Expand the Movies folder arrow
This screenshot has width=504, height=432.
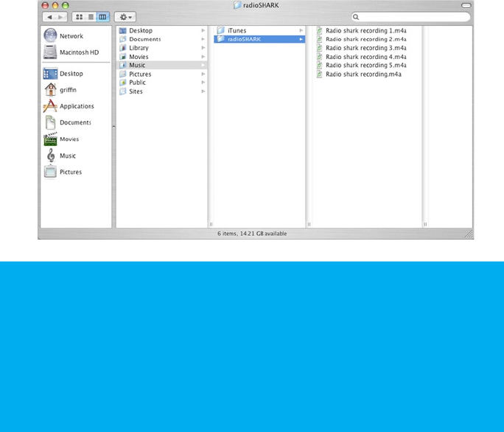point(203,57)
